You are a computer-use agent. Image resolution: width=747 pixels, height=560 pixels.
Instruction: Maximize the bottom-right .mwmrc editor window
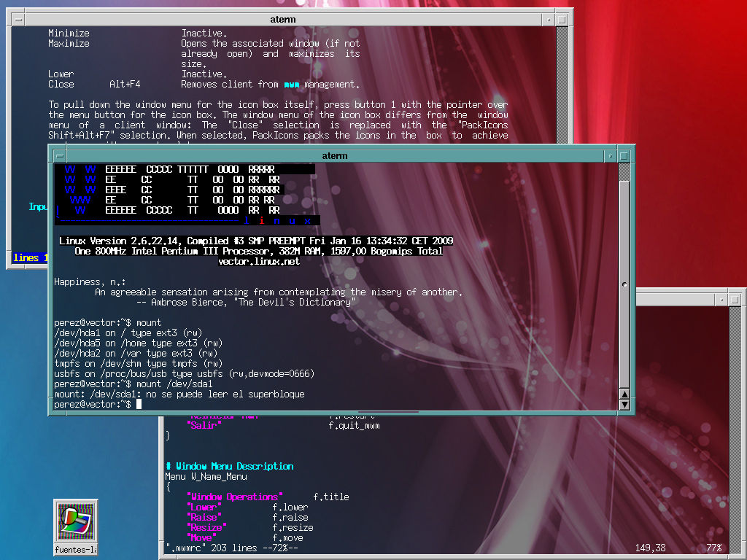(735, 300)
